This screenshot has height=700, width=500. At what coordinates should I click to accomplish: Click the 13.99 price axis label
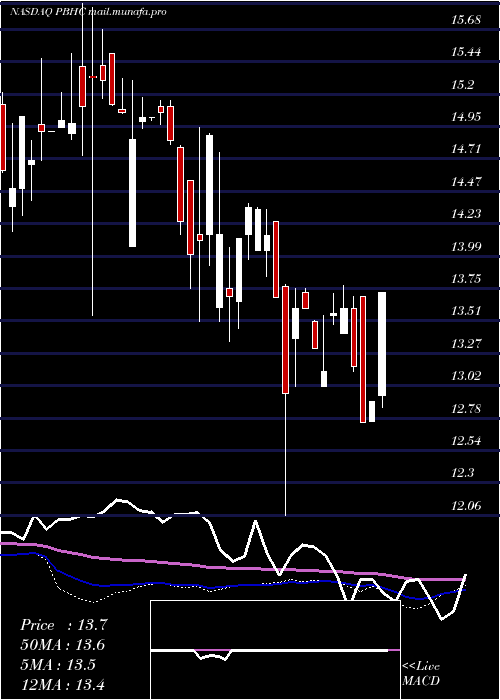[467, 246]
